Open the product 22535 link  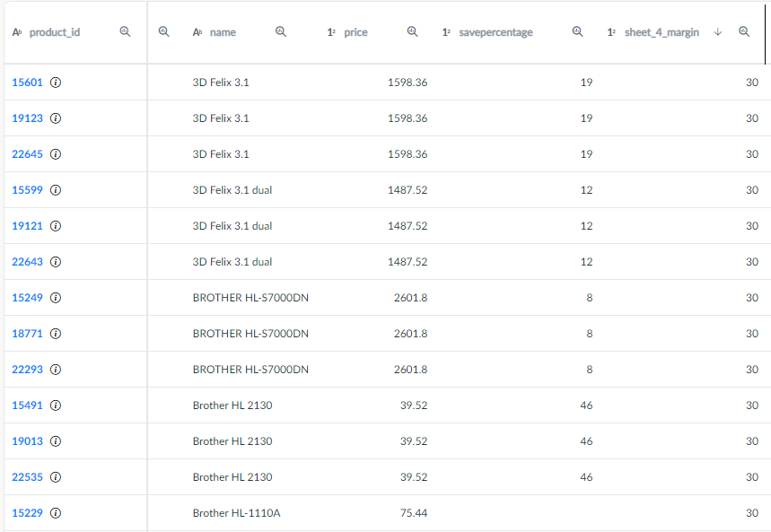coord(27,476)
